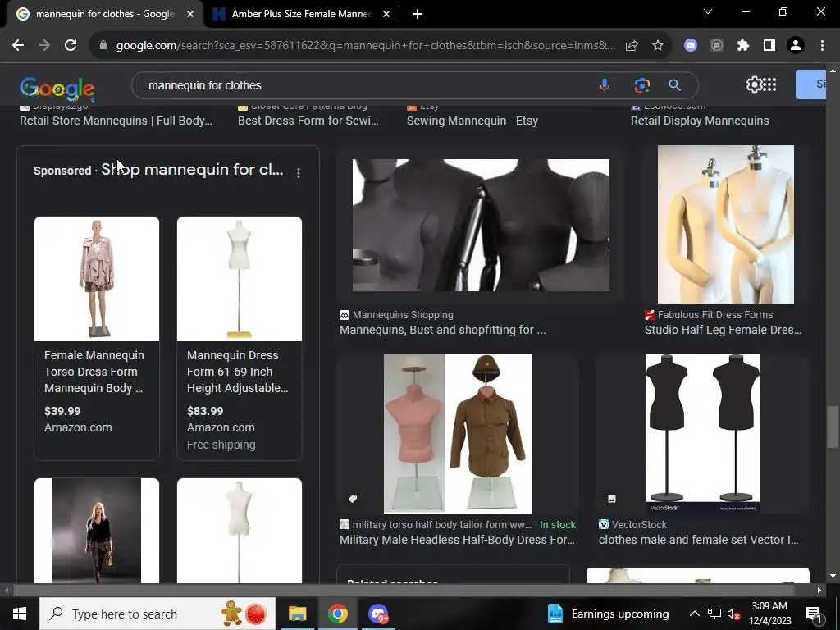The image size is (840, 630).
Task: Share this page via address bar icon
Action: [x=632, y=46]
